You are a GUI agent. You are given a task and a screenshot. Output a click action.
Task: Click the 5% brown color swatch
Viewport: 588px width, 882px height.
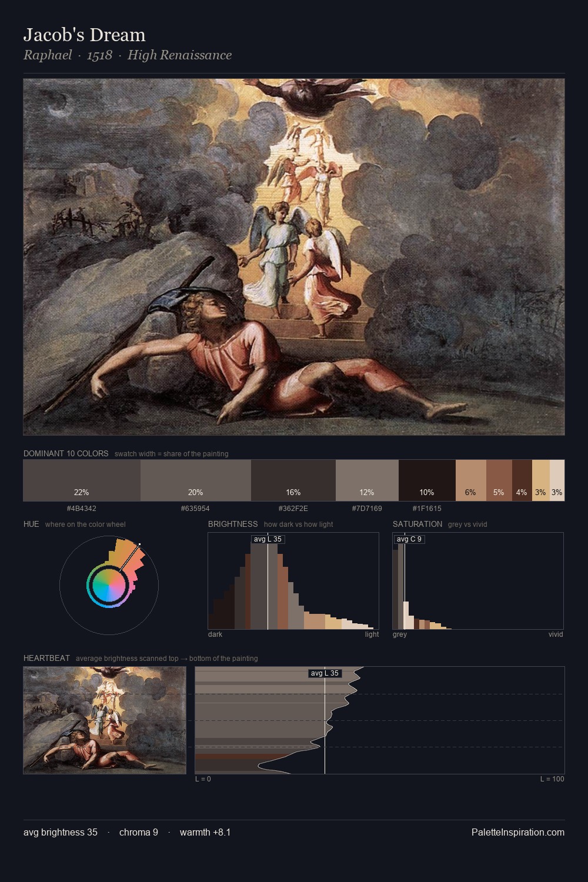[499, 480]
